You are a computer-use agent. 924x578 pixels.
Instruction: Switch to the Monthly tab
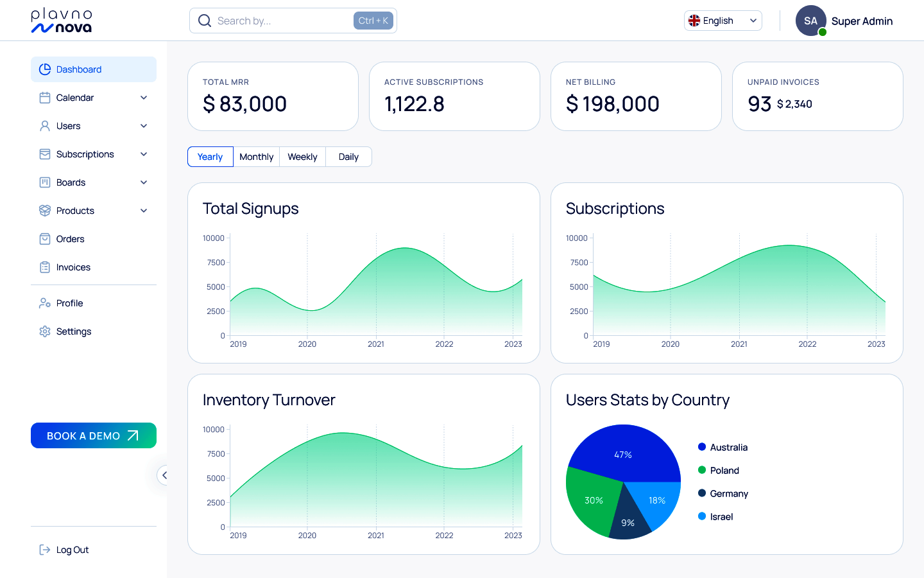tap(257, 157)
